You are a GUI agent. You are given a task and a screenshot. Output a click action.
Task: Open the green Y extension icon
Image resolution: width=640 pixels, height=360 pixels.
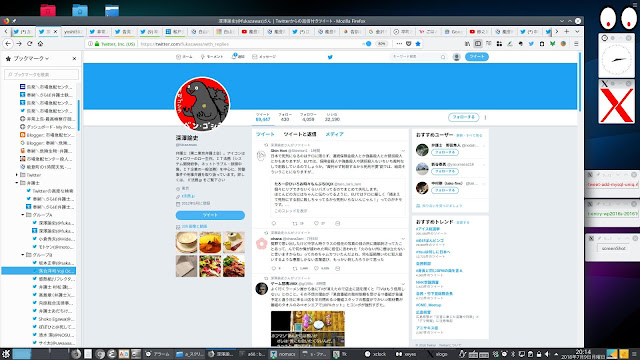coord(553,44)
